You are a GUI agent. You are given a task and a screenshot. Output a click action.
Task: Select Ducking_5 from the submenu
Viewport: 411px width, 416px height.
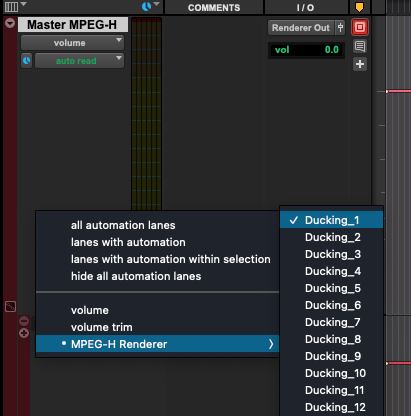pyautogui.click(x=332, y=288)
